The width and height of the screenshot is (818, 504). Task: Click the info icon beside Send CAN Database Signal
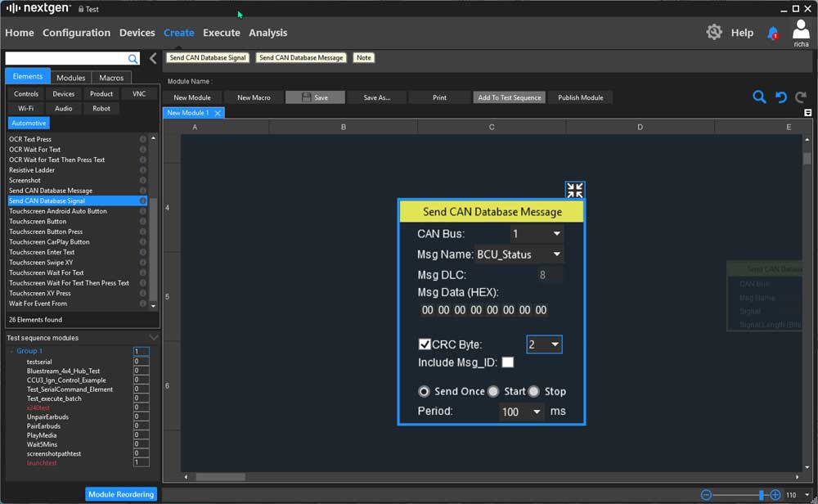[x=142, y=201]
